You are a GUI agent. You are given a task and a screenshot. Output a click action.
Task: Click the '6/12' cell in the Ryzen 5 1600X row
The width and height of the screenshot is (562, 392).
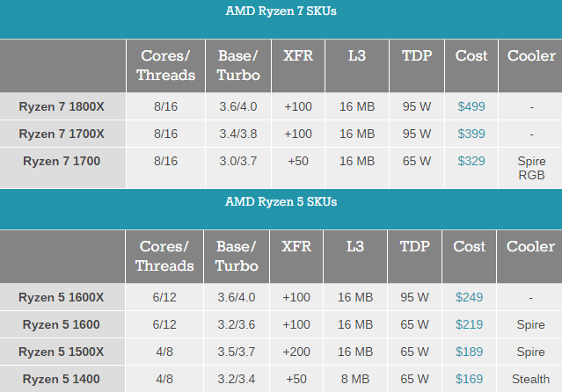164,297
